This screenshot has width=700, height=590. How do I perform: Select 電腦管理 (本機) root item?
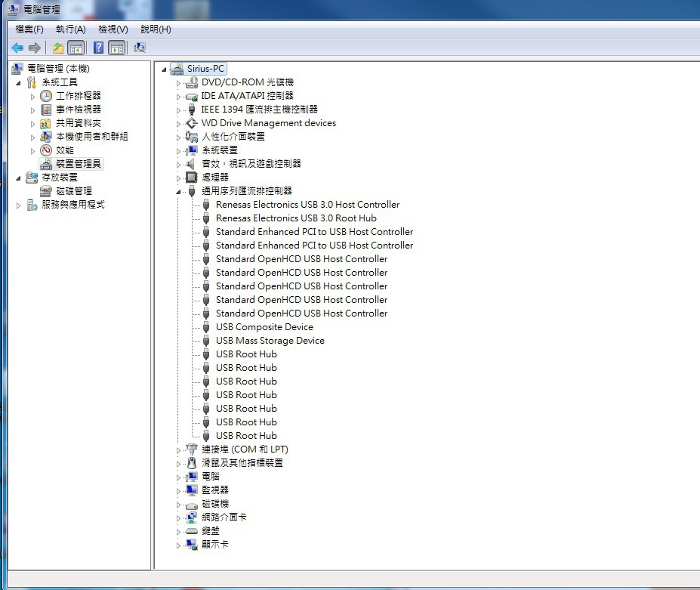click(x=58, y=69)
